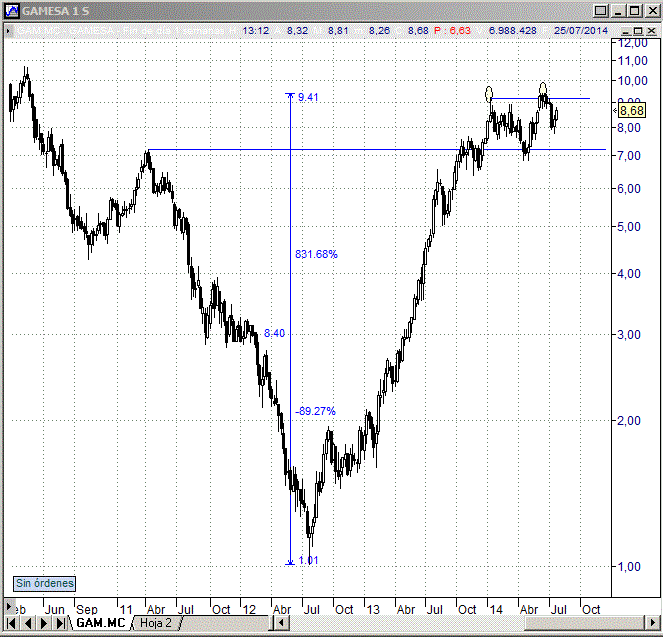Image resolution: width=663 pixels, height=637 pixels.
Task: Close the inner chart window
Action: coord(650,31)
